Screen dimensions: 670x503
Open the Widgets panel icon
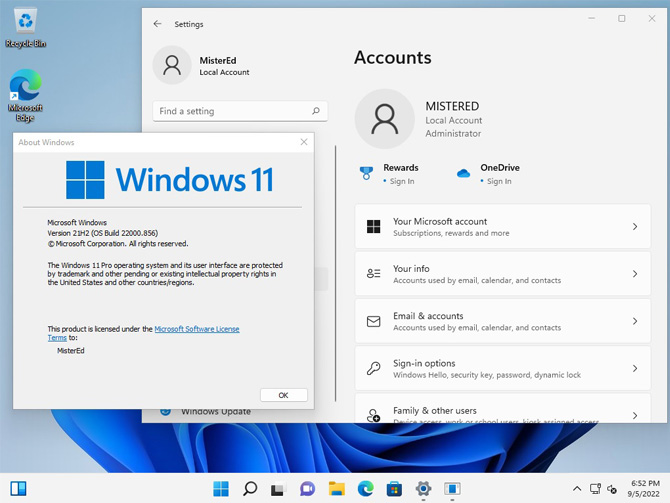click(18, 489)
